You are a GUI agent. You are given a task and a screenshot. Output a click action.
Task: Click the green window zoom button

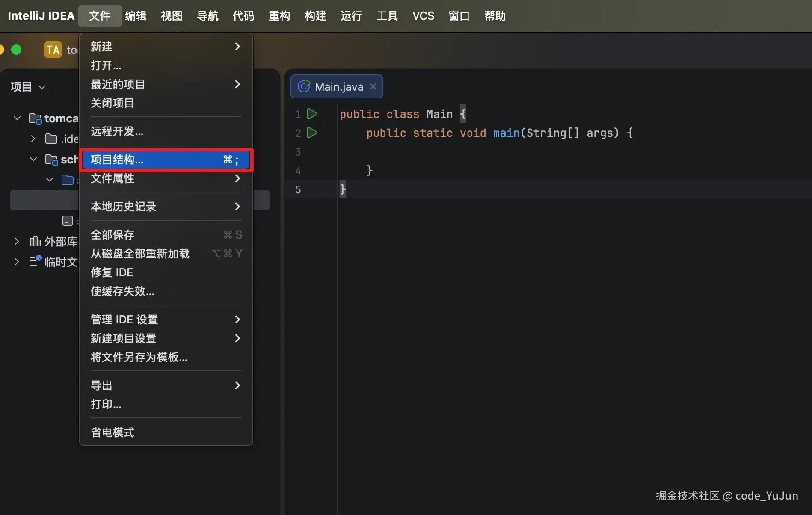coord(16,50)
